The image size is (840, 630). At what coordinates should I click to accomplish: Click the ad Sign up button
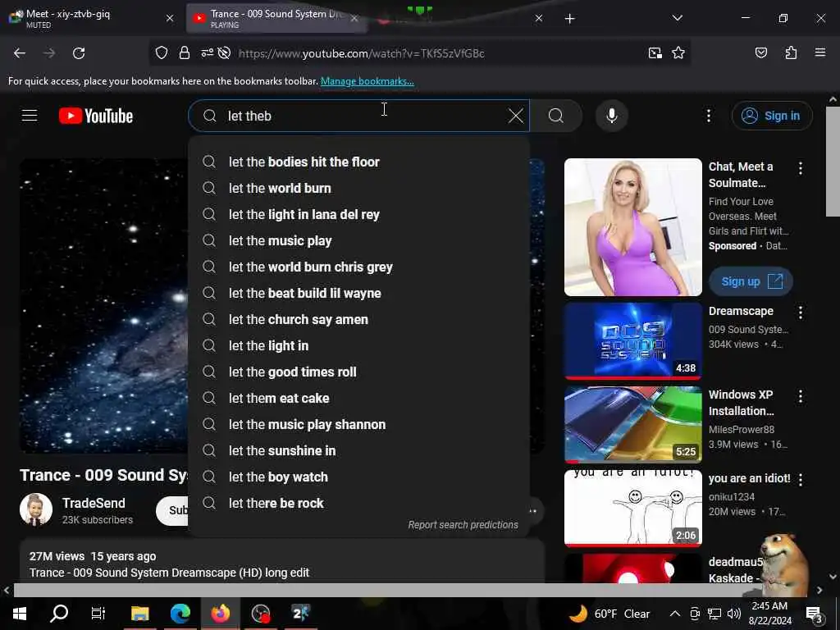point(751,281)
